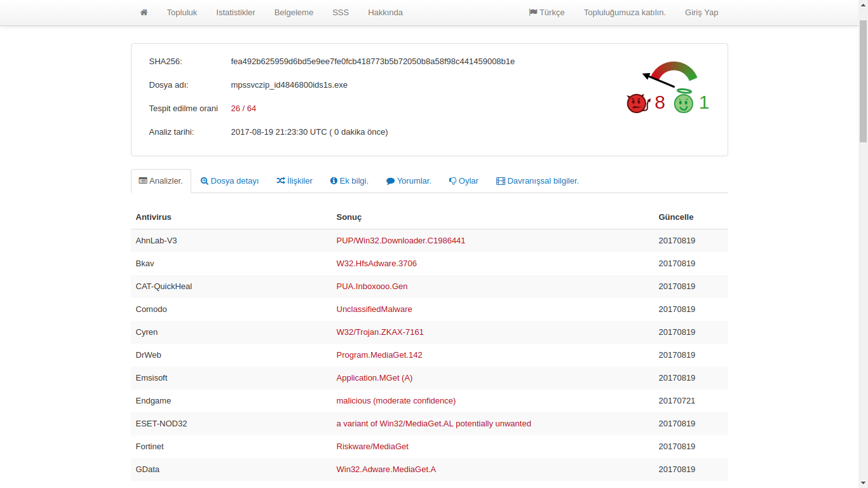Viewport: 868px width, 488px height.
Task: Click UnclassifiedMalware result
Action: pyautogui.click(x=374, y=309)
